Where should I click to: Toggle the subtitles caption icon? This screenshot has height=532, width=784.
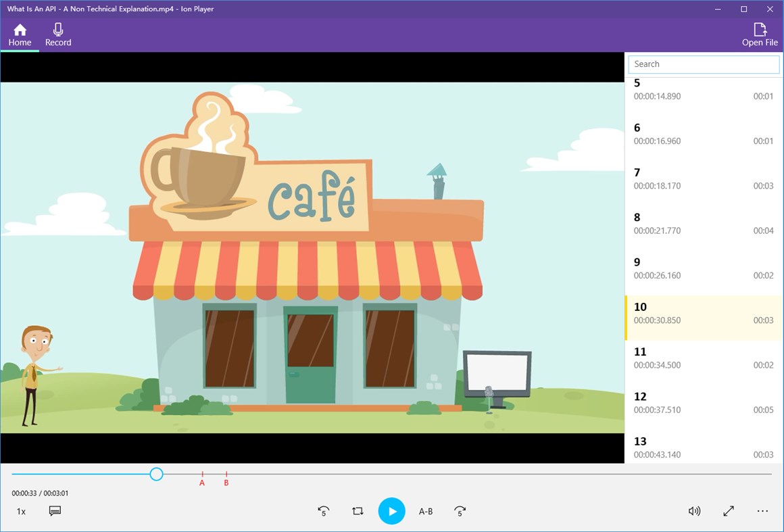[55, 511]
